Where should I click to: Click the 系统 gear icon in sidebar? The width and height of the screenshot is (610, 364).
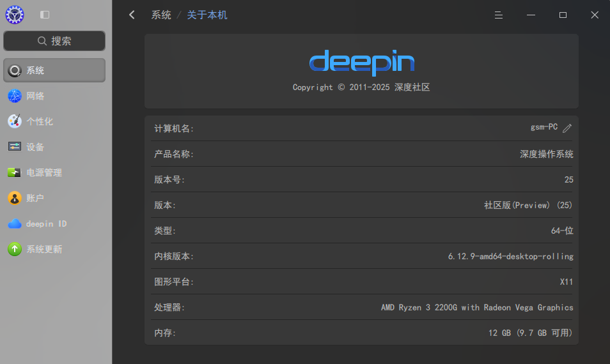click(15, 70)
